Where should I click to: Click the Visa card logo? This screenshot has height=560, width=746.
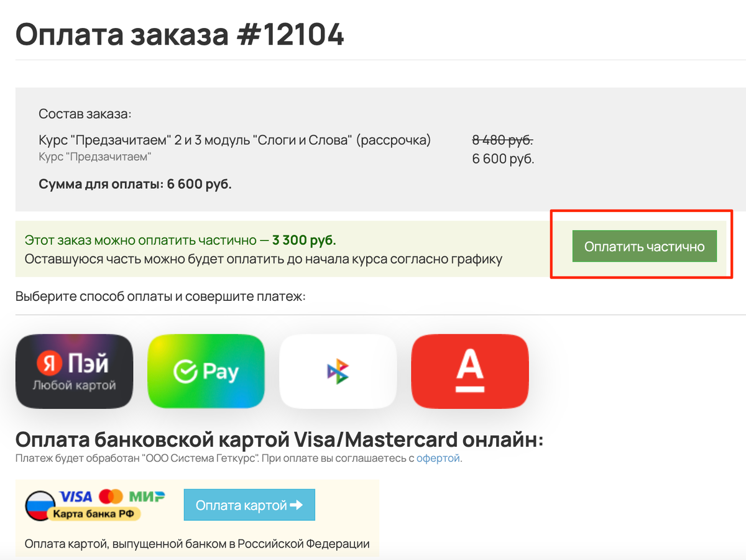(76, 497)
